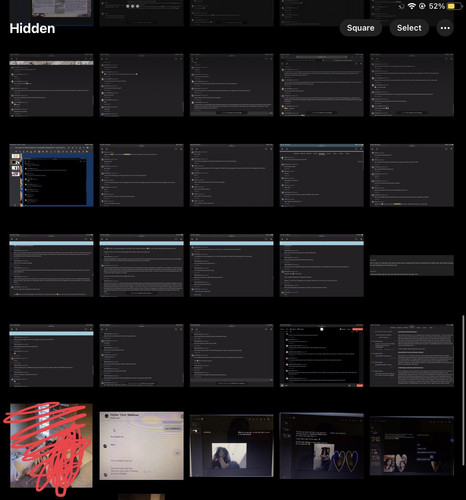466x500 pixels.
Task: Open the three-dots more options menu
Action: point(445,28)
